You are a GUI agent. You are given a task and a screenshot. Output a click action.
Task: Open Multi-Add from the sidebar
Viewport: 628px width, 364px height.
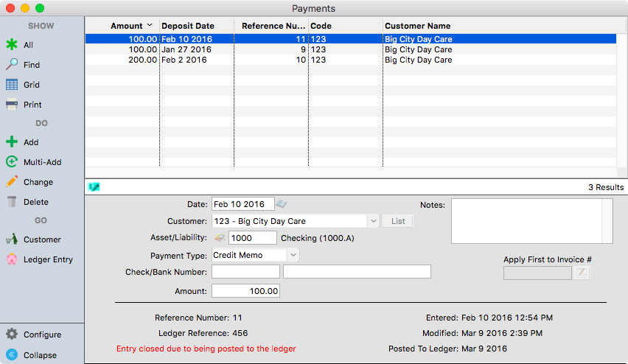point(12,162)
